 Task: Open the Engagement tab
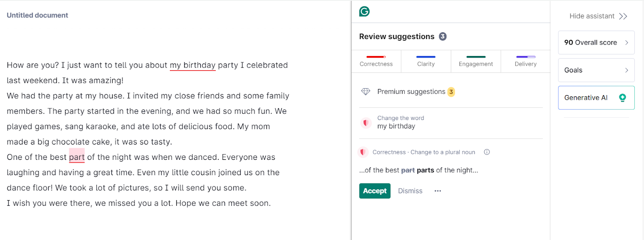476,62
